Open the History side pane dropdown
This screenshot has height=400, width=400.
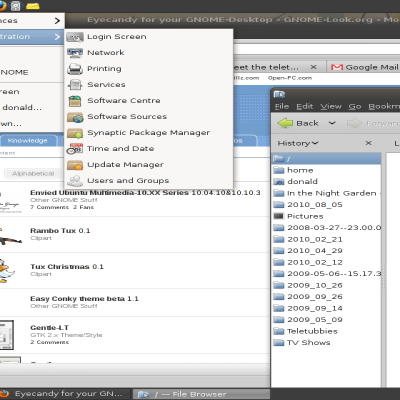pos(298,143)
